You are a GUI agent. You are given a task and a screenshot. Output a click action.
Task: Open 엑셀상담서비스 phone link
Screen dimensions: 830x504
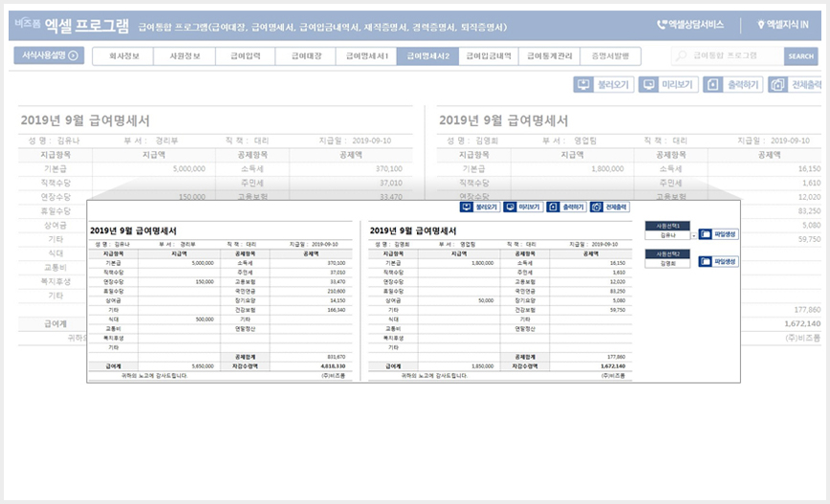[690, 24]
